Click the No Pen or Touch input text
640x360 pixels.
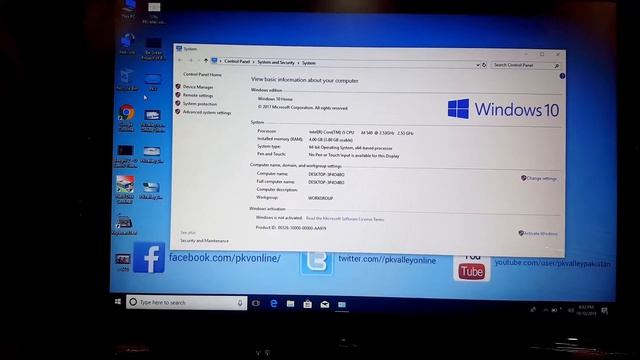coord(354,156)
